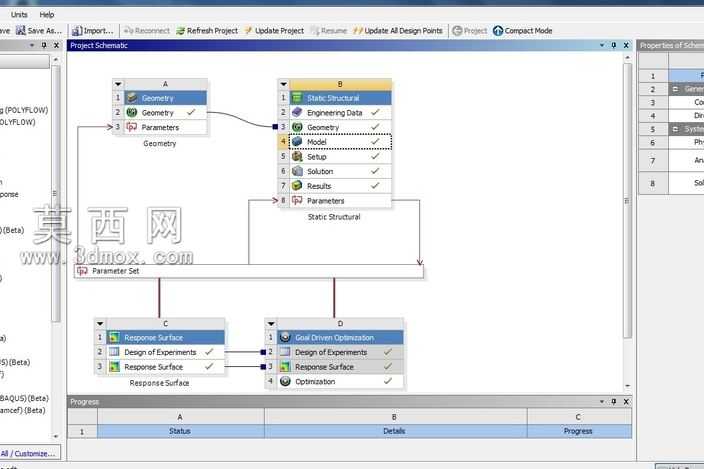Open Progress panel dropdown arrow
Screen dimensions: 704x469
pos(602,402)
